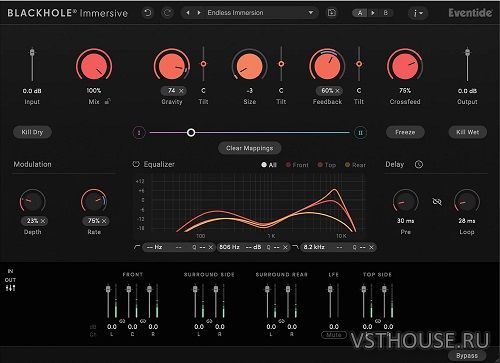Select the Rear EQ channel group
The height and width of the screenshot is (363, 500).
click(x=355, y=165)
